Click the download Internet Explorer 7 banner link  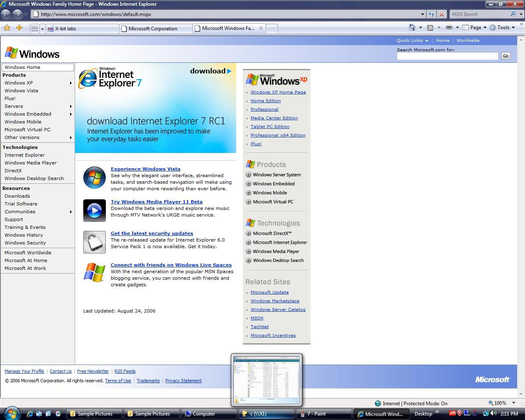coord(211,71)
